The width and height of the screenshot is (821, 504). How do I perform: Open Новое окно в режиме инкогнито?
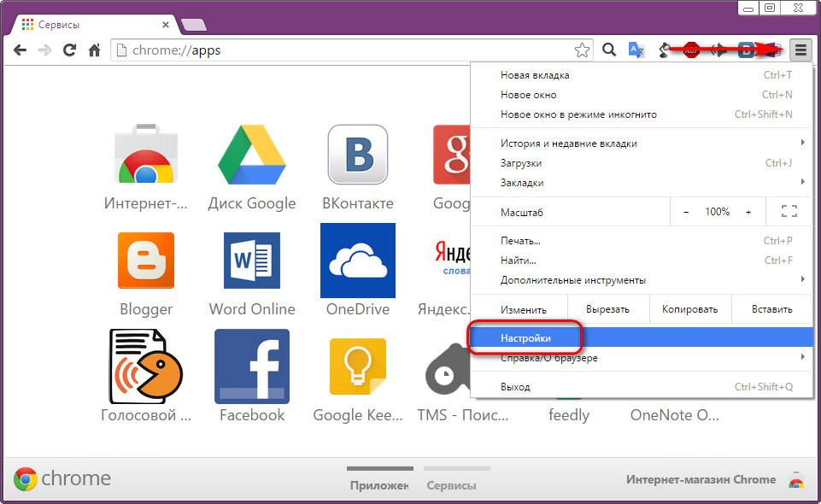642,114
